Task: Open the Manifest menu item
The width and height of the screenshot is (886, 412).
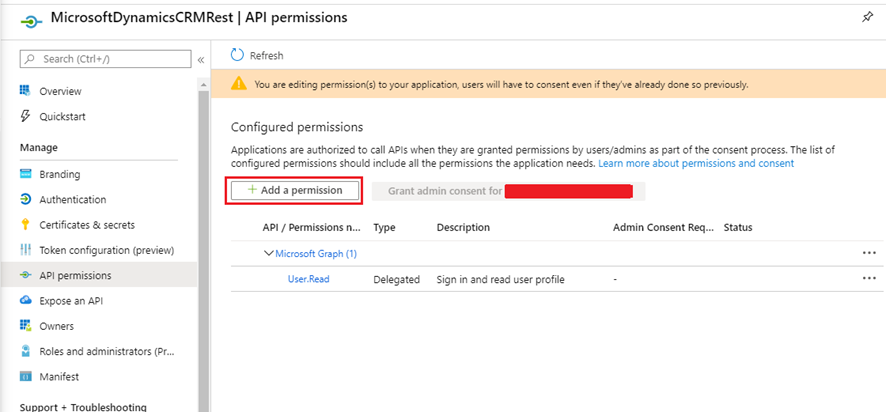Action: pyautogui.click(x=59, y=377)
